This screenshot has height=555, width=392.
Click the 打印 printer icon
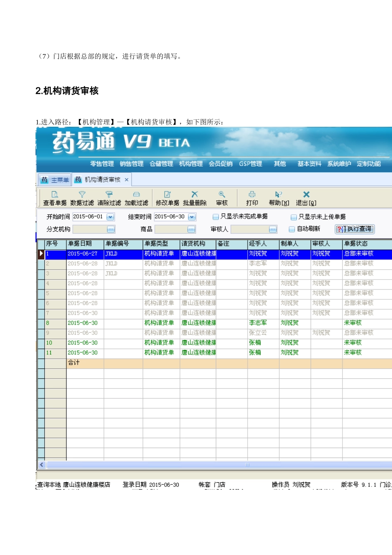252,194
